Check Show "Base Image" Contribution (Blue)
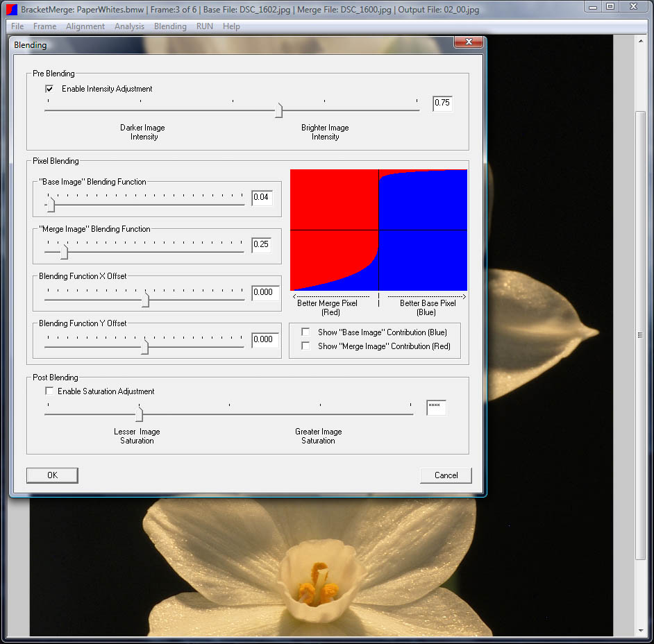Image resolution: width=654 pixels, height=644 pixels. [x=305, y=332]
